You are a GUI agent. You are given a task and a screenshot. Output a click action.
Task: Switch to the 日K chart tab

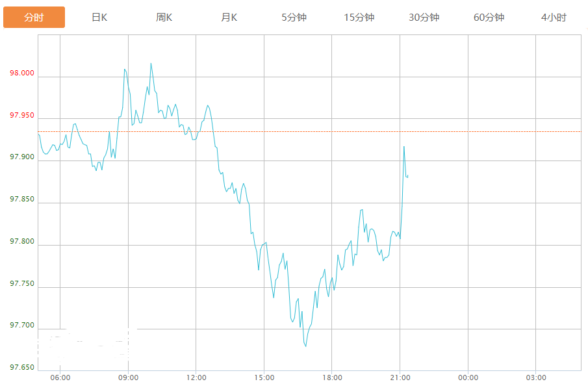99,18
